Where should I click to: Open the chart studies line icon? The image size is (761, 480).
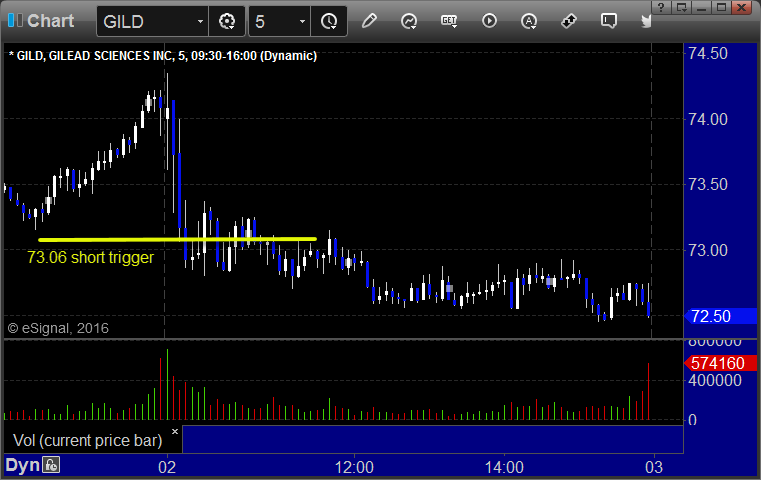coord(409,21)
